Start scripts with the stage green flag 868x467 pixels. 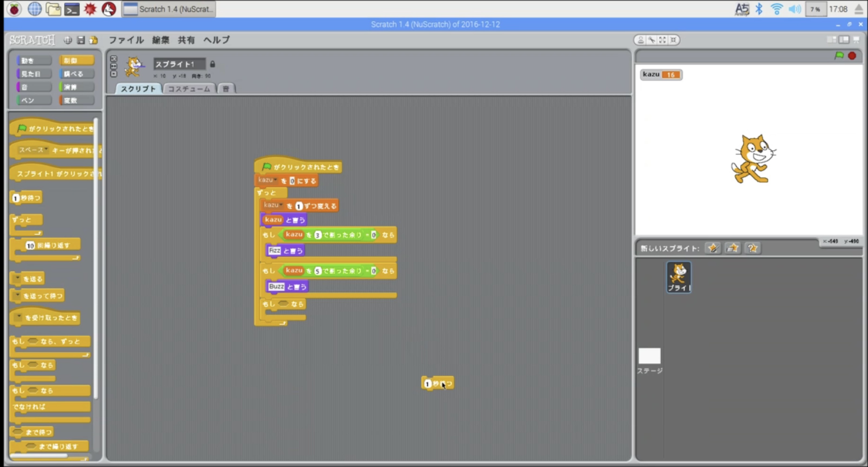[839, 55]
